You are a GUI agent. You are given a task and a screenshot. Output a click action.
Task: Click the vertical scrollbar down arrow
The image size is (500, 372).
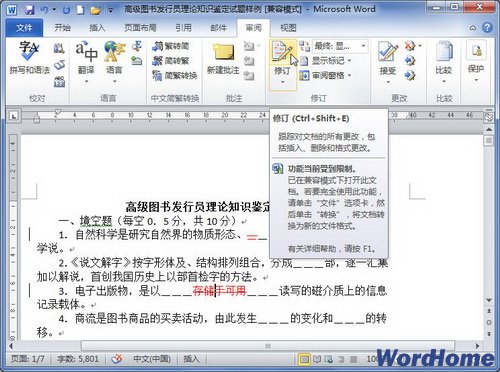pos(489,300)
